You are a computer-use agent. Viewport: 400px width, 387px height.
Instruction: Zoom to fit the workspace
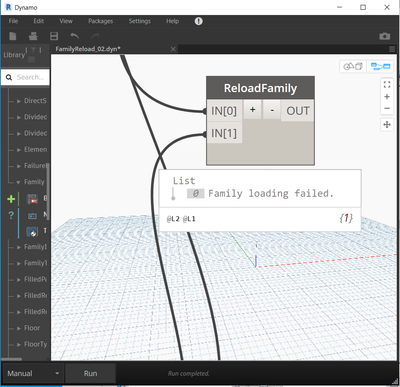pyautogui.click(x=387, y=84)
